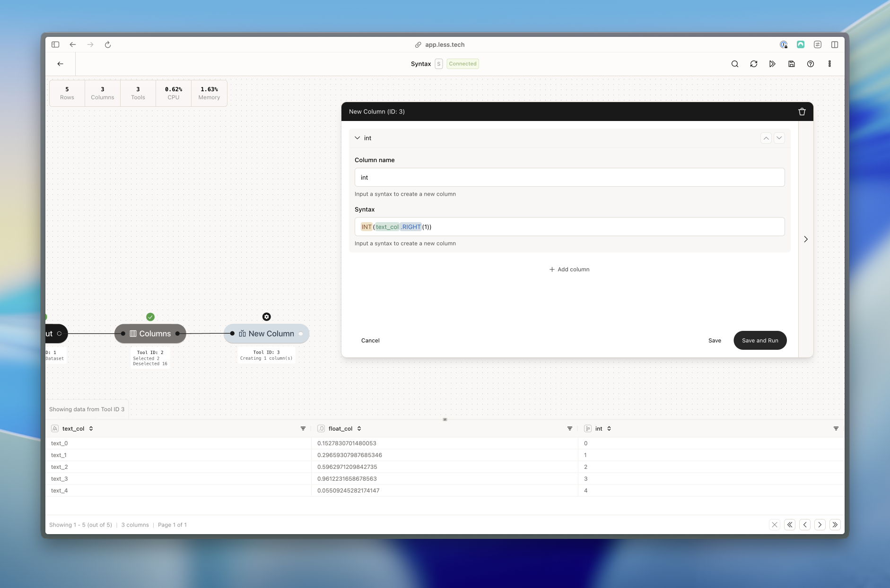Click Showing data from Tool ID 3 tab
This screenshot has width=890, height=588.
coord(87,409)
